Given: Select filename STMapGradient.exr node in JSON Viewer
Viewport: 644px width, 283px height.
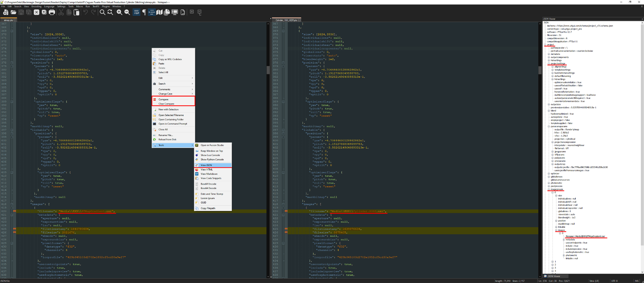Looking at the screenshot, I should (585, 236).
